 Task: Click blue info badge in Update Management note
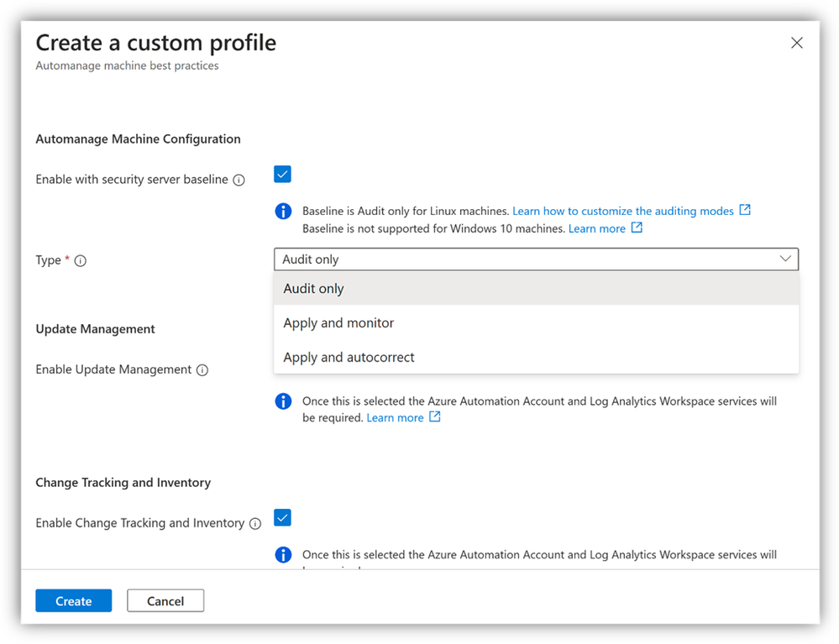pyautogui.click(x=283, y=401)
